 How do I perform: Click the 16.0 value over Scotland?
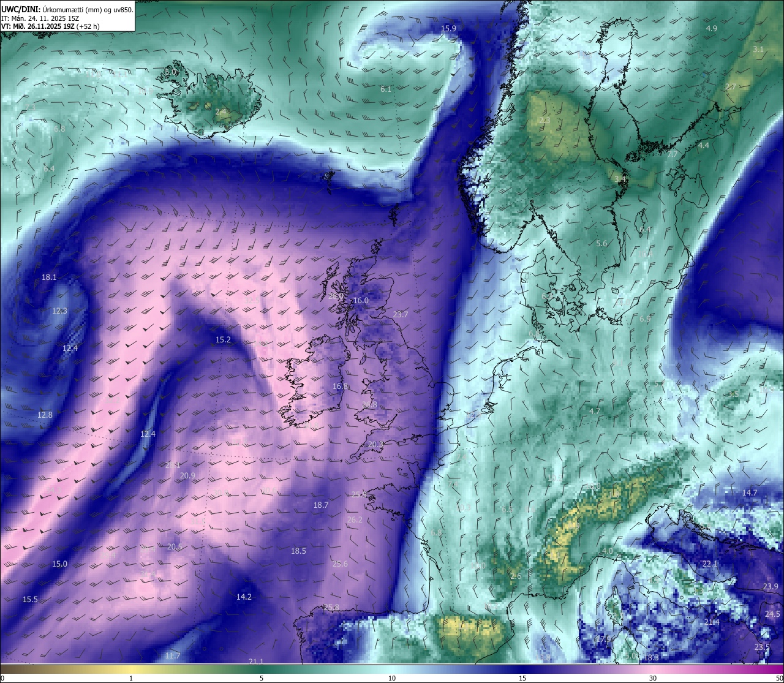tap(361, 301)
